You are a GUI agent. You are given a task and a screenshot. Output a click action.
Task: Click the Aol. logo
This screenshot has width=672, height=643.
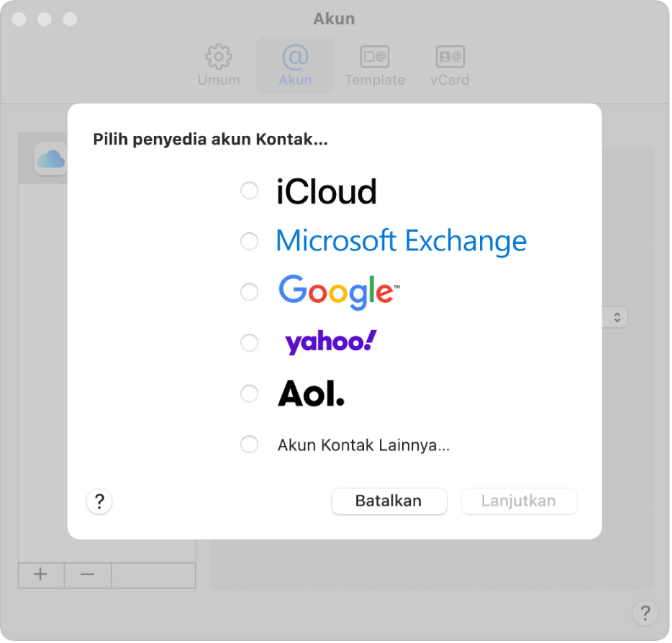pyautogui.click(x=311, y=393)
